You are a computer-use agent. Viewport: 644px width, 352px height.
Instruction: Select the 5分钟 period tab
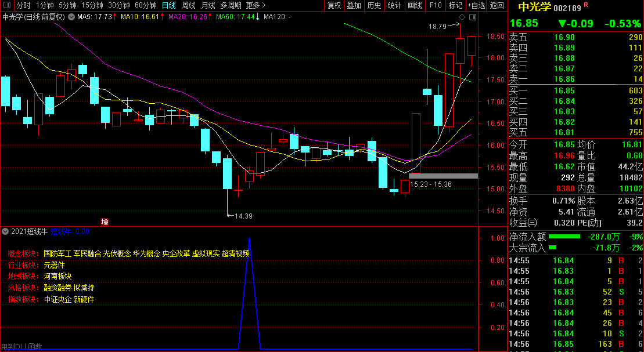coord(67,5)
